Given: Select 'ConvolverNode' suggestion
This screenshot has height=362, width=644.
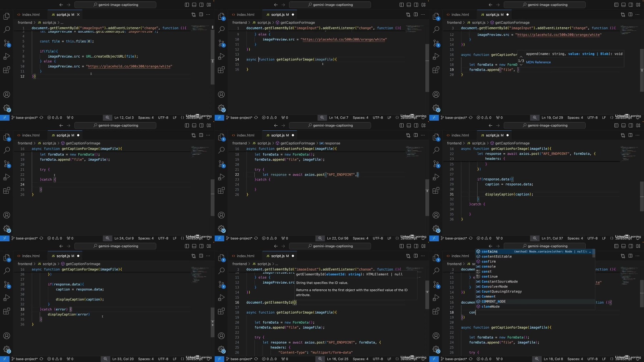Looking at the screenshot, I should pyautogui.click(x=533, y=286).
